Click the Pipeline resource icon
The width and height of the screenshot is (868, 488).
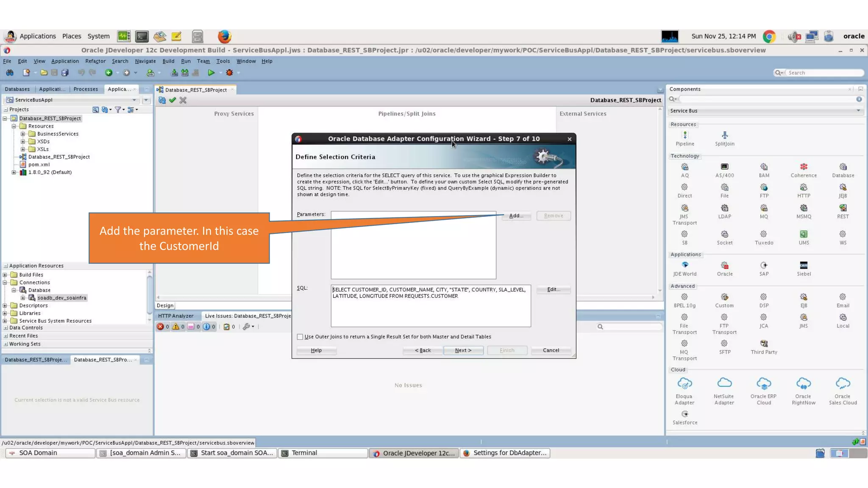tap(684, 136)
